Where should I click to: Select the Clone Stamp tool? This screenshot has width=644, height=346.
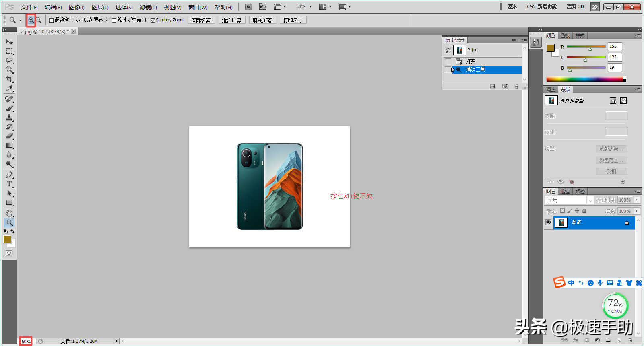click(9, 117)
